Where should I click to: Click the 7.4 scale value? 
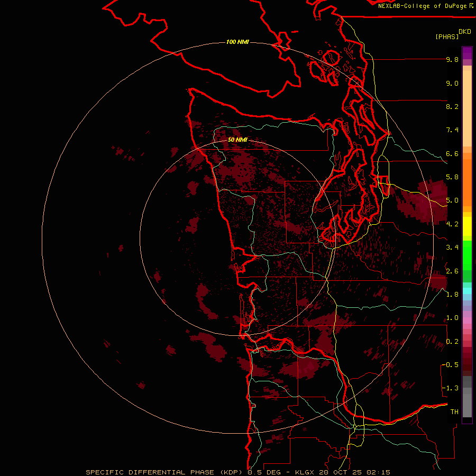click(x=452, y=130)
